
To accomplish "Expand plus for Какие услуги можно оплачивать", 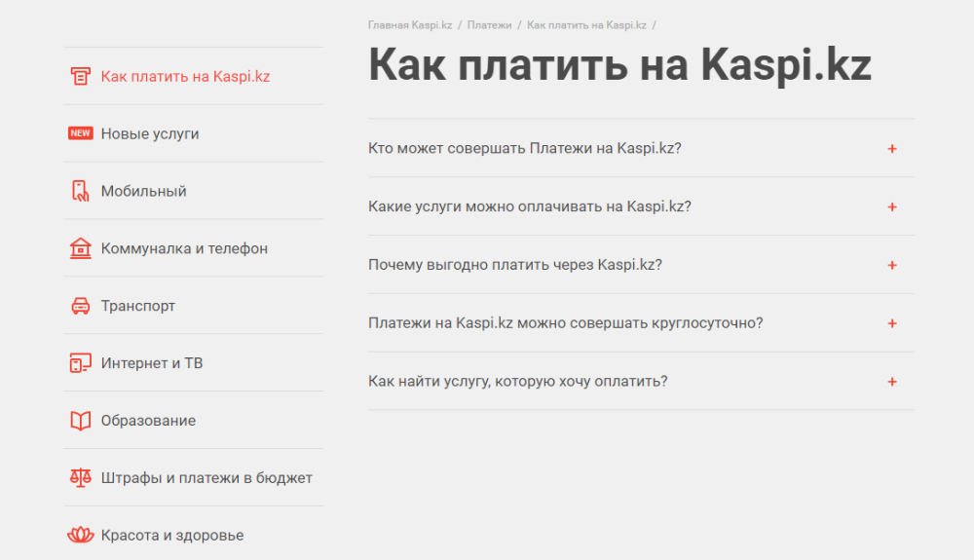I will [892, 206].
